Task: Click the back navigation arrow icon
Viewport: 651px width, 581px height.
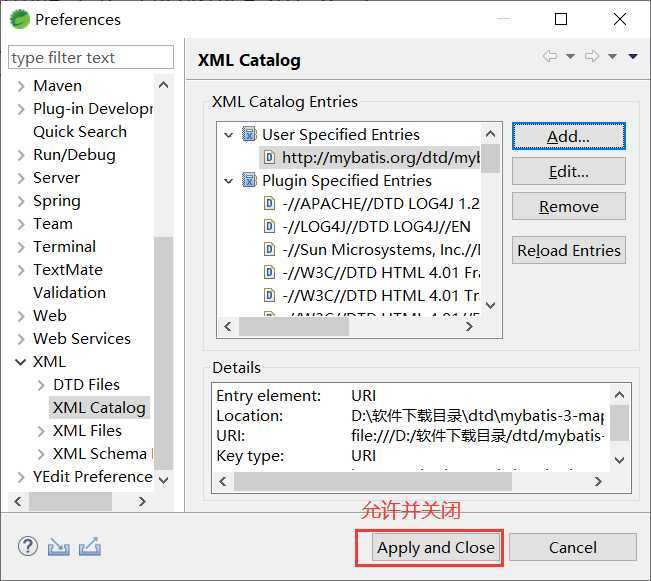Action: click(550, 57)
